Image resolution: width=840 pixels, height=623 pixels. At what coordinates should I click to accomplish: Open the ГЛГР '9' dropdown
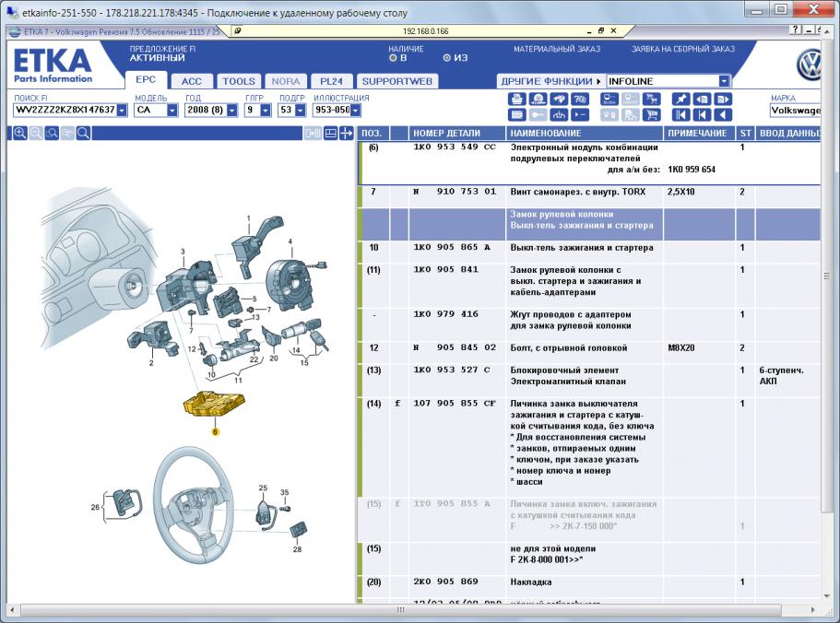point(266,111)
